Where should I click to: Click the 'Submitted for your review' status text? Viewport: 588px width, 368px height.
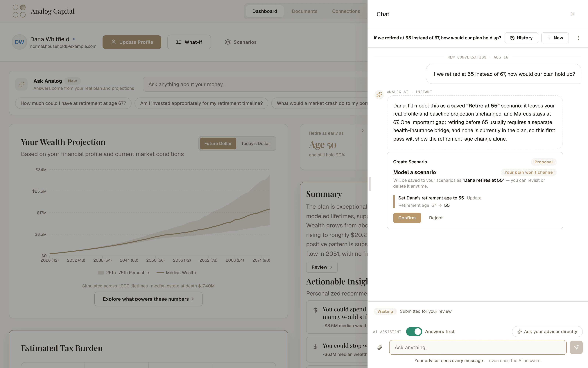coord(425,311)
